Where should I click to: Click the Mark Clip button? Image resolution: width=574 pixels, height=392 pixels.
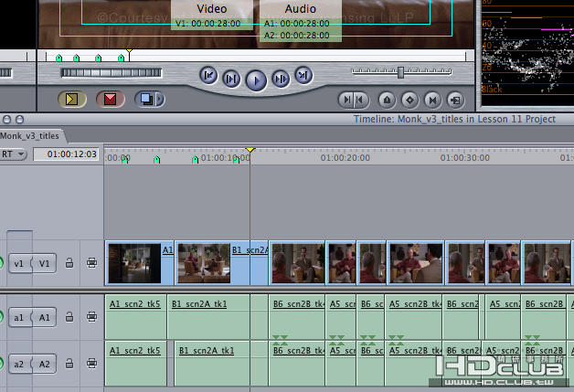(432, 100)
